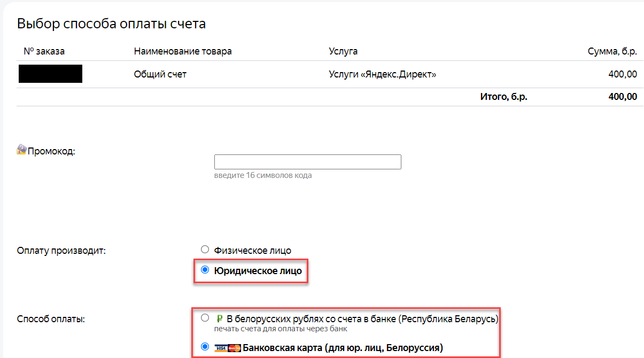Click the green ruble currency icon

[219, 319]
